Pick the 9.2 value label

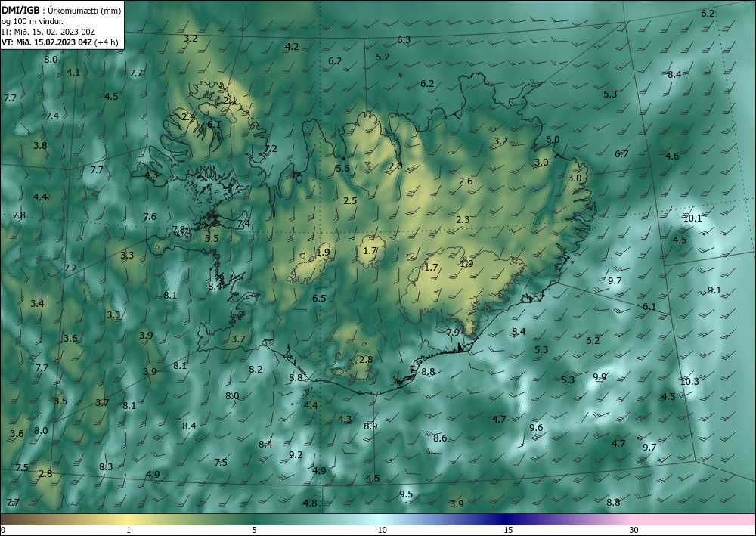(x=296, y=454)
